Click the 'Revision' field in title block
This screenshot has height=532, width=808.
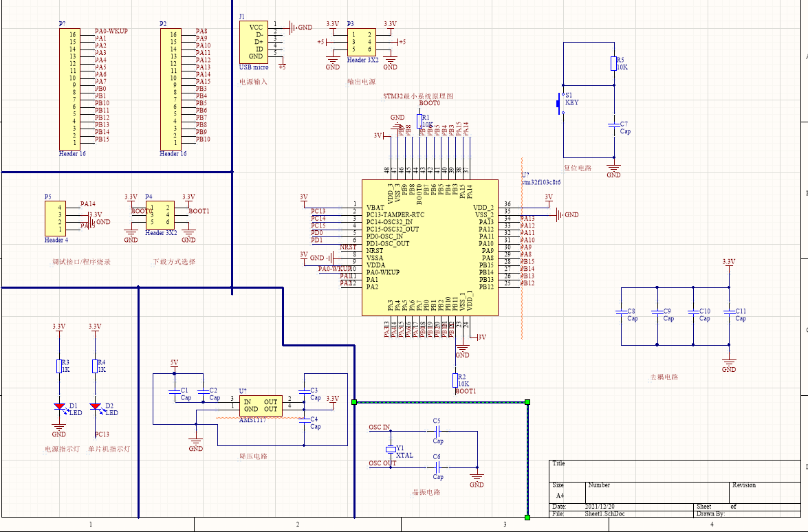(744, 485)
